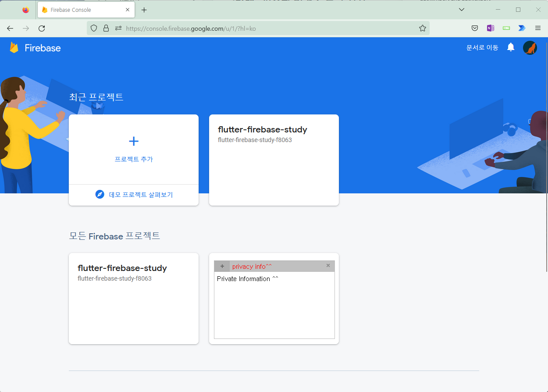Click the Private Information text area
548x392 pixels.
click(274, 305)
